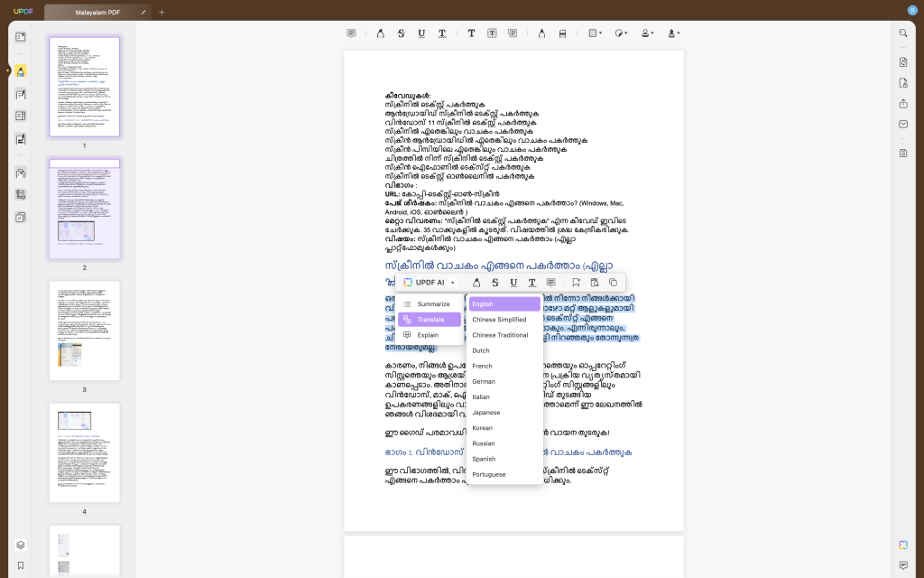Screen dimensions: 924x578
Task: Open the Sticky Note comment tool
Action: [351, 33]
